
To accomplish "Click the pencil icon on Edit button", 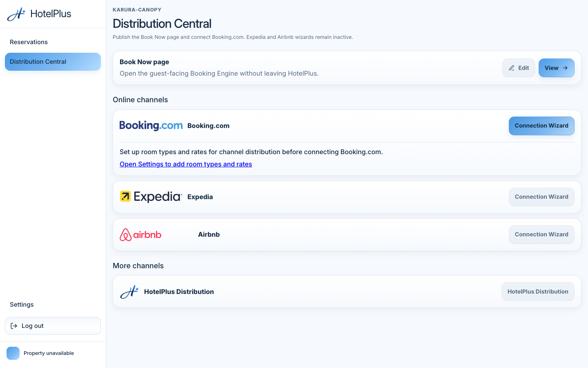I will tap(512, 68).
